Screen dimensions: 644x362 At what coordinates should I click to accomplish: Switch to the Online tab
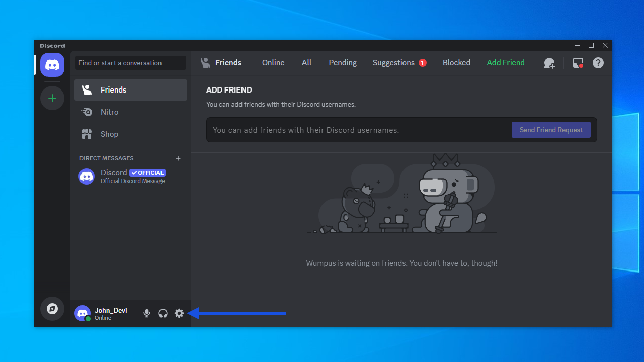[273, 63]
